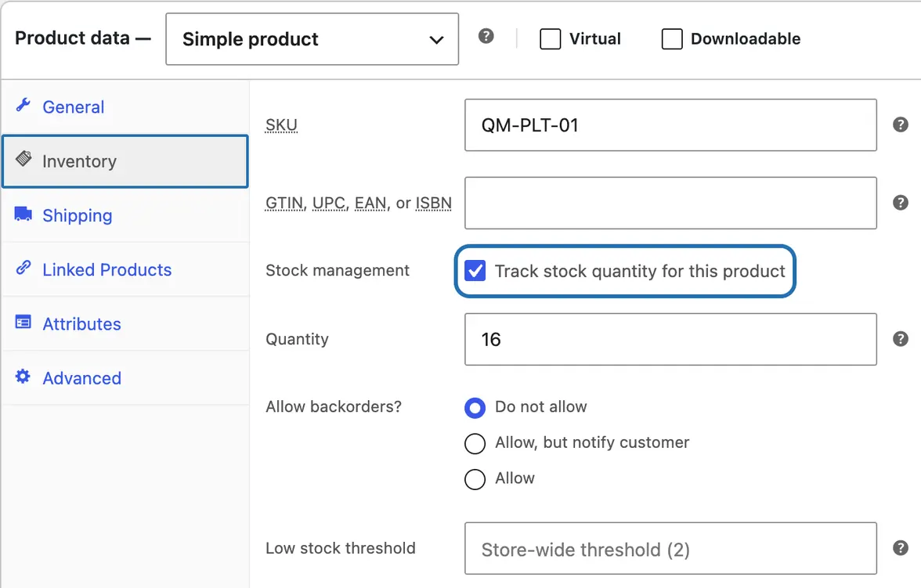
Task: Enable the Virtual checkbox
Action: [x=551, y=39]
